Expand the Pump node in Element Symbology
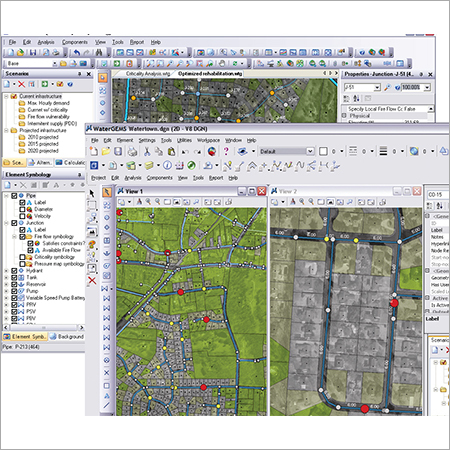450x450 pixels. tap(6, 291)
